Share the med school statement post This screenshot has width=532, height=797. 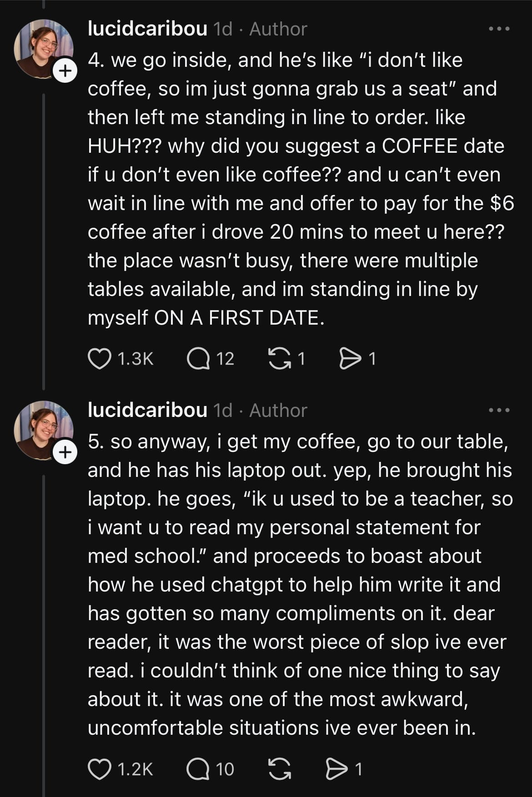[337, 769]
